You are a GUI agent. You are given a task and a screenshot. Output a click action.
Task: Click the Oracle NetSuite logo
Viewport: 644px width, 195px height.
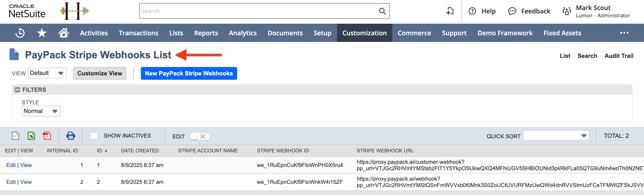(27, 11)
